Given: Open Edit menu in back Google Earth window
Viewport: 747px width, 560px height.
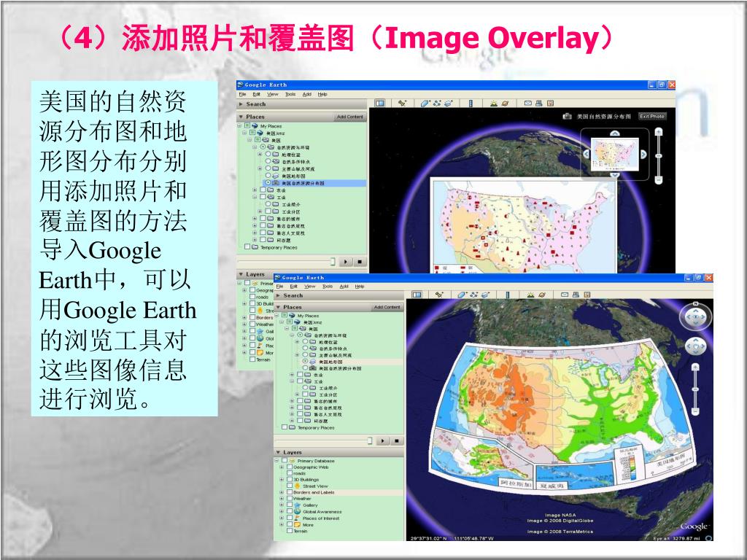Looking at the screenshot, I should 256,94.
